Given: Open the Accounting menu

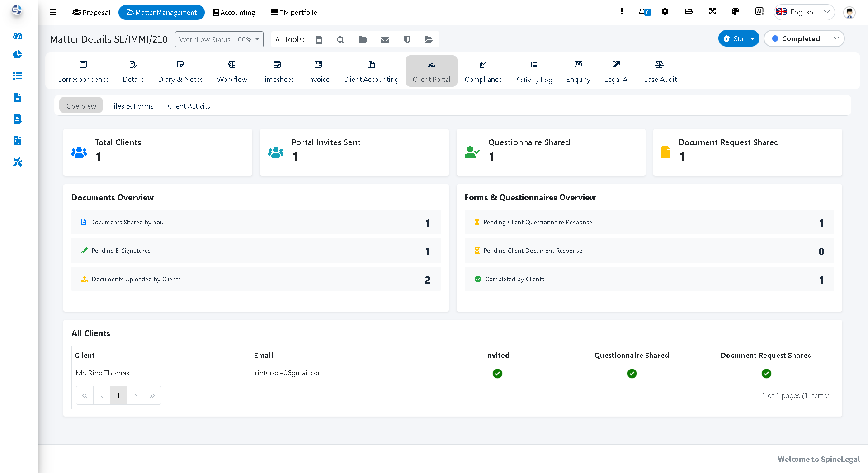Looking at the screenshot, I should pyautogui.click(x=234, y=13).
